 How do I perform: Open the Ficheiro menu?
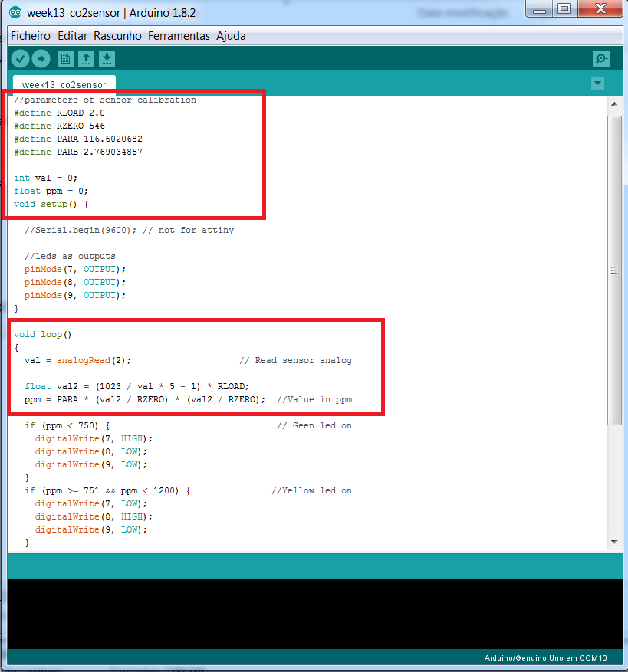point(31,36)
